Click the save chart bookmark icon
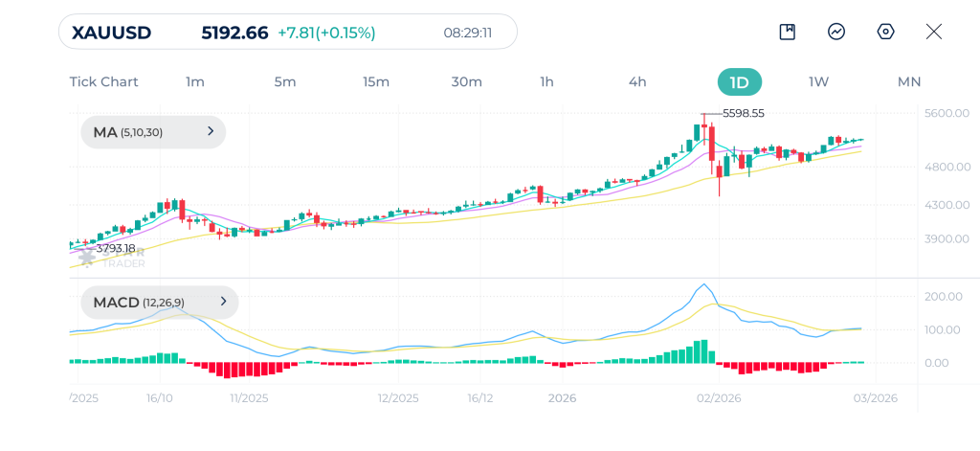980x451 pixels. click(x=788, y=32)
